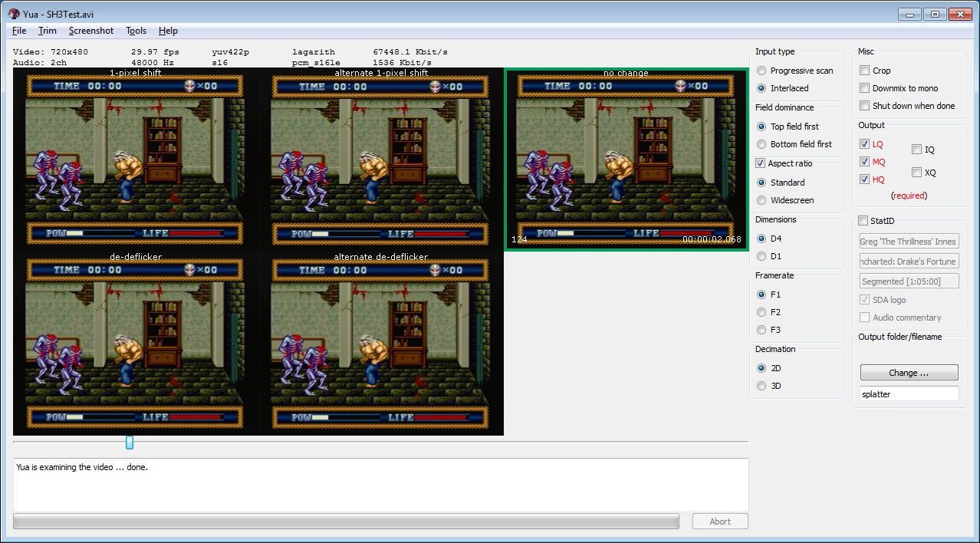Image resolution: width=980 pixels, height=543 pixels.
Task: Select 3D decimation option
Action: (x=761, y=386)
